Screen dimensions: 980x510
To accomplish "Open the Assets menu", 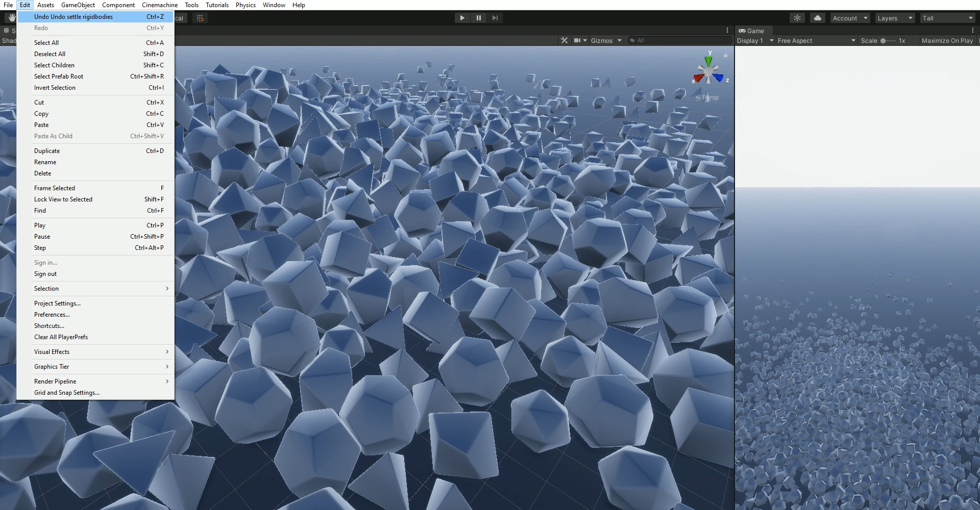I will coord(45,5).
